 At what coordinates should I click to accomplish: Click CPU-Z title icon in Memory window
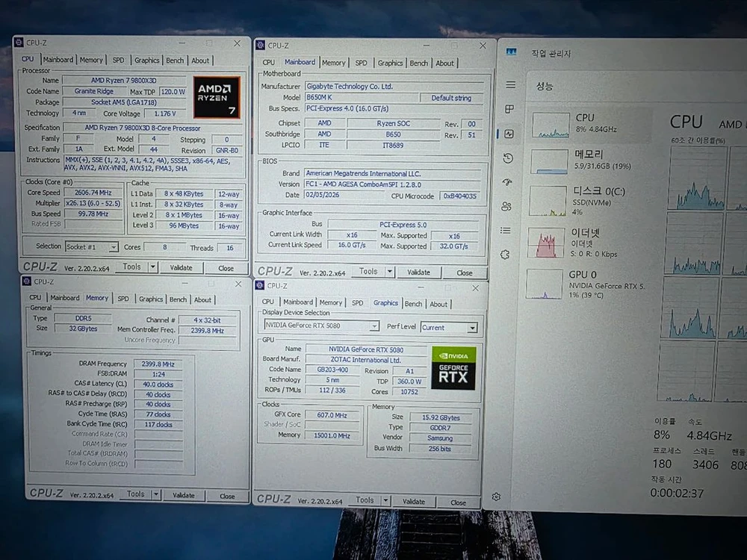(x=27, y=281)
